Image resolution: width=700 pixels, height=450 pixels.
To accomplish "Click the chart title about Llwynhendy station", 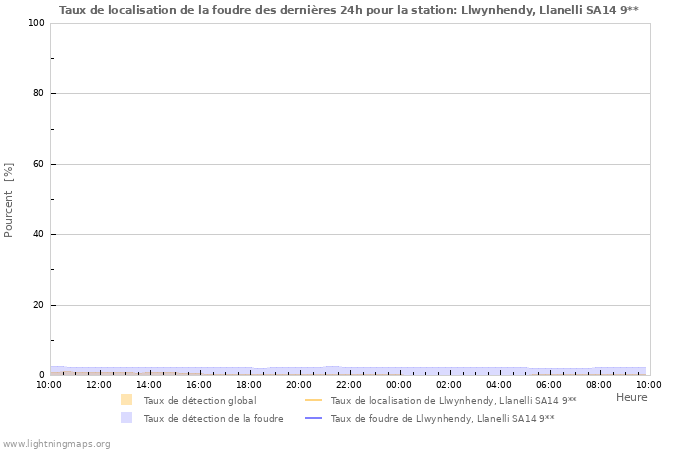I will click(x=349, y=10).
